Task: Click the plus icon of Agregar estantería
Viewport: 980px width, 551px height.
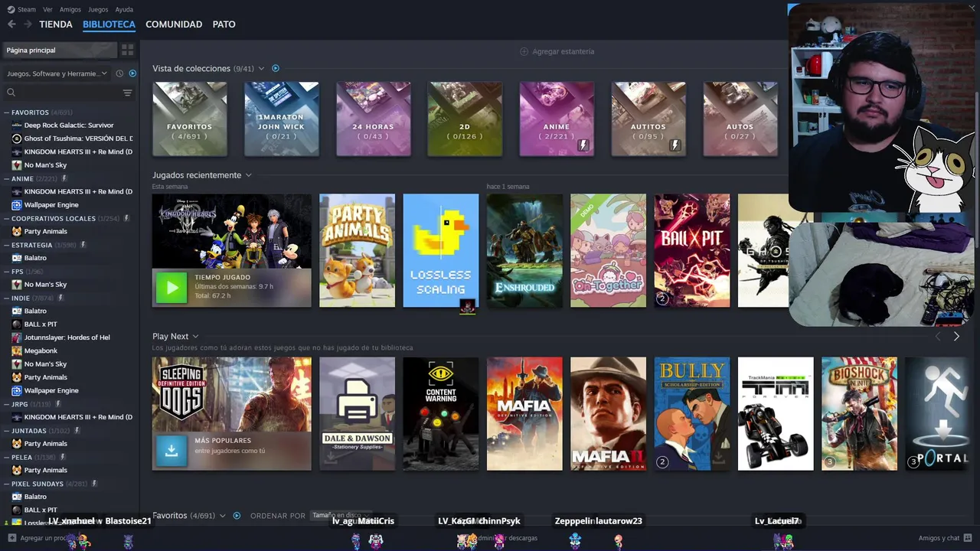Action: click(524, 51)
